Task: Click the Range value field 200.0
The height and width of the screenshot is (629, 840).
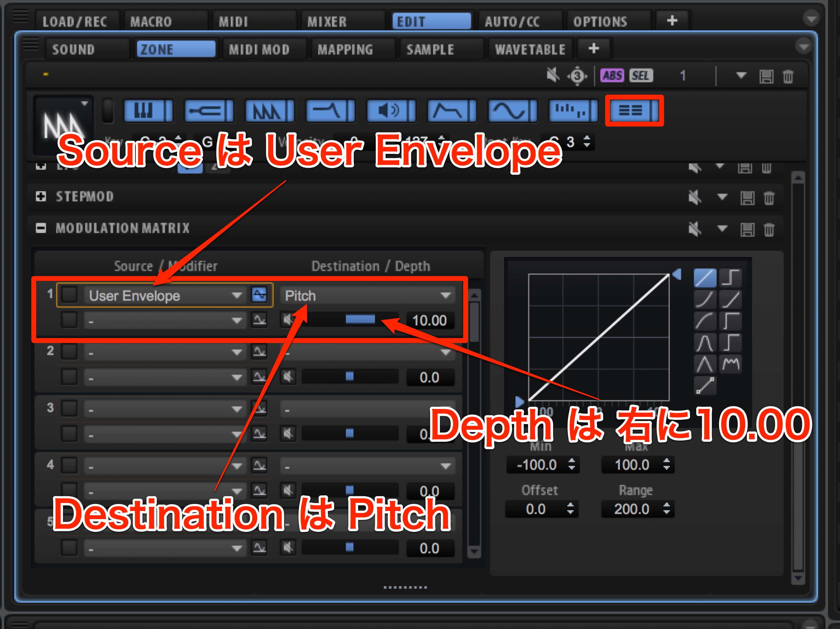Action: click(638, 509)
